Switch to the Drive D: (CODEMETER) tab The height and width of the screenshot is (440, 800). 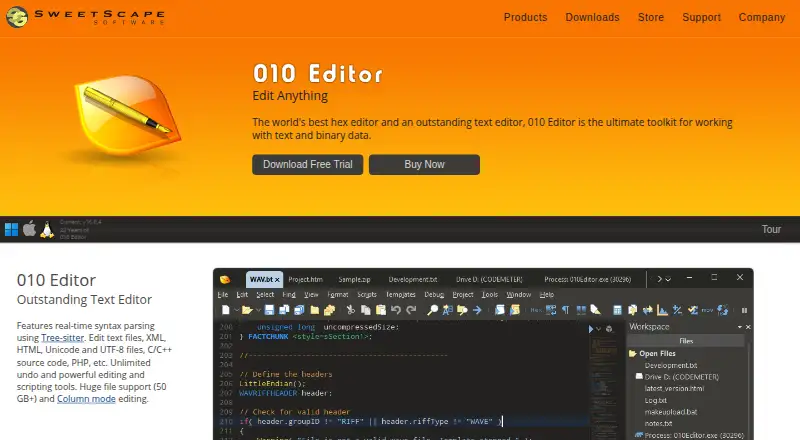[489, 279]
